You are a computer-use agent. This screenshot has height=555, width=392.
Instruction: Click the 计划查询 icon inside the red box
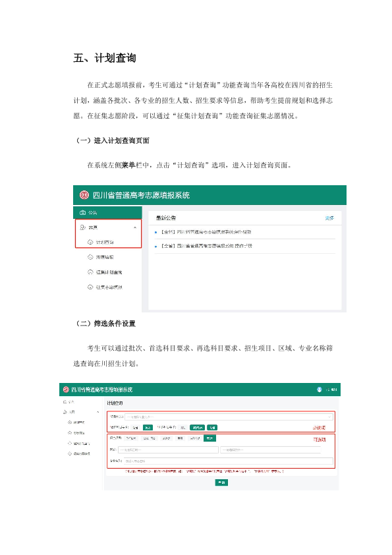(x=90, y=242)
